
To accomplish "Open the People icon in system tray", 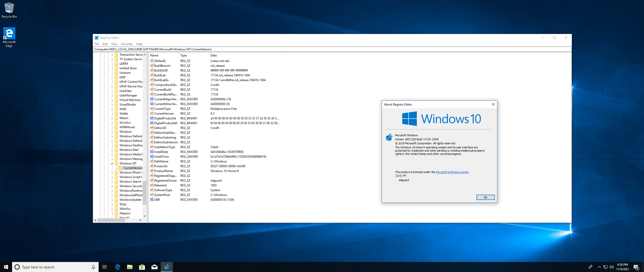I will click(x=590, y=267).
